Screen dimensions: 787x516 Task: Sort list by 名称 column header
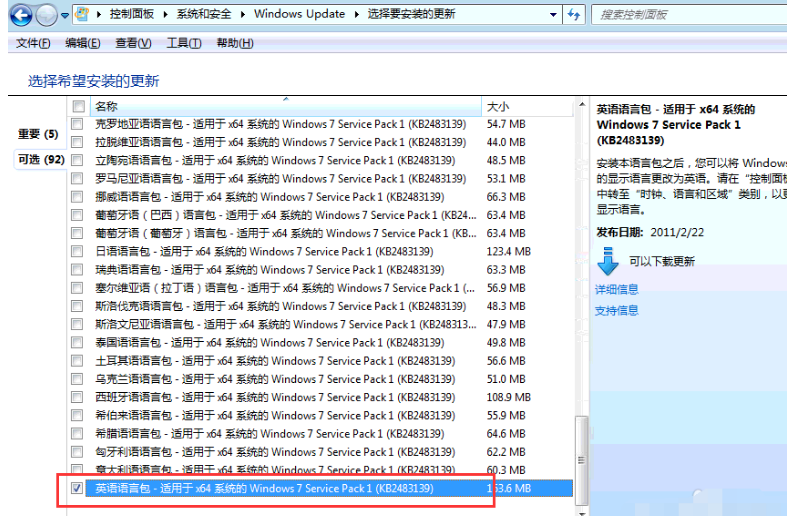tap(285, 106)
